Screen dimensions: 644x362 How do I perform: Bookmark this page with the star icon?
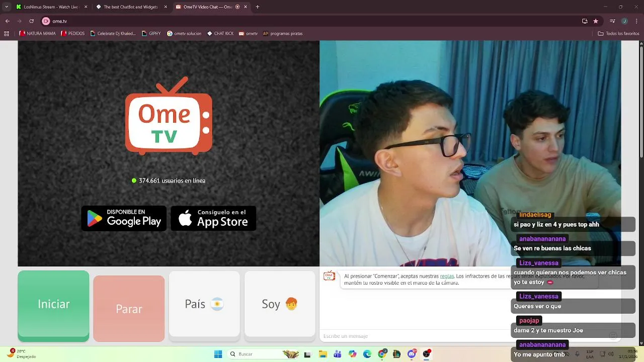[596, 21]
